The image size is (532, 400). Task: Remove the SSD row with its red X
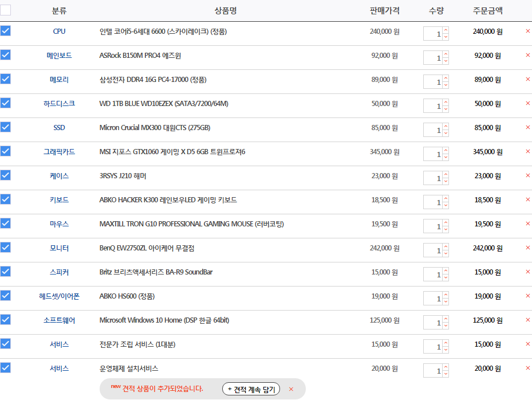point(527,127)
